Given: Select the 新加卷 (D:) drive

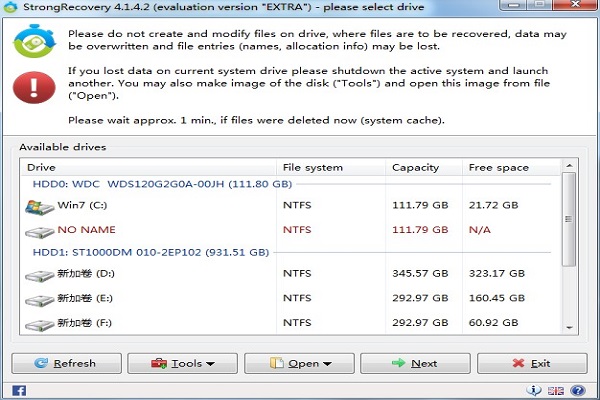Looking at the screenshot, I should pos(291,274).
